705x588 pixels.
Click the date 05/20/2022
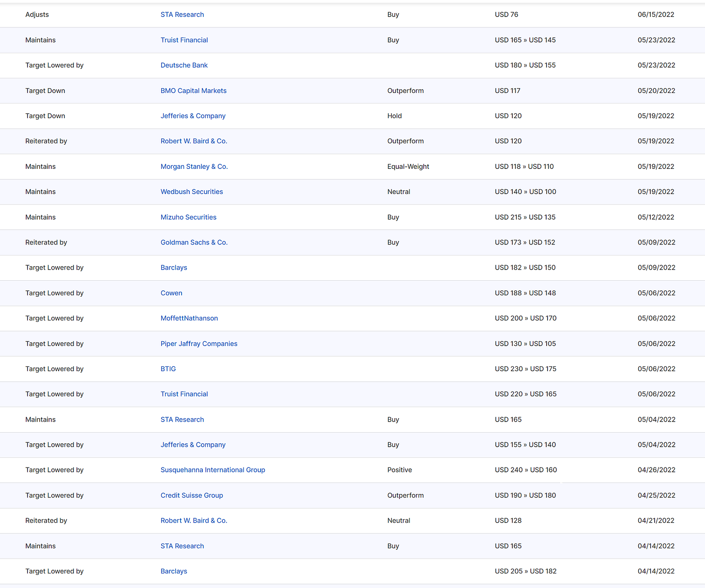click(x=656, y=90)
